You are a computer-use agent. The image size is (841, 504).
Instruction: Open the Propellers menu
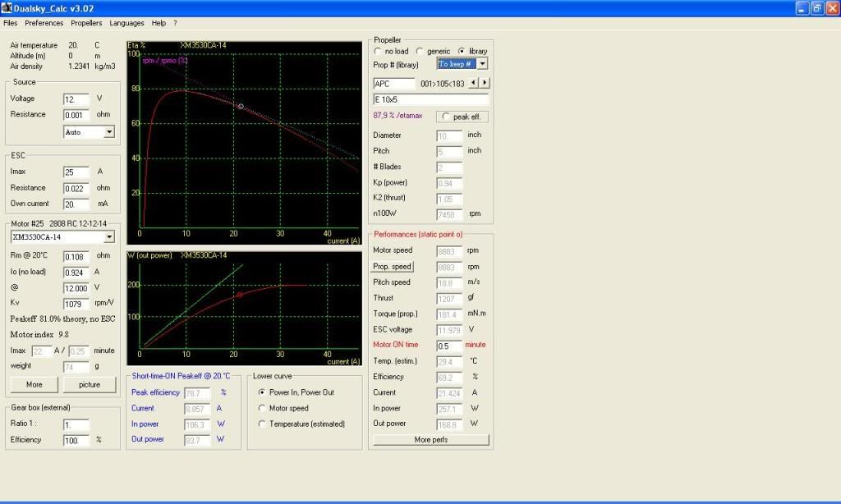(x=86, y=23)
